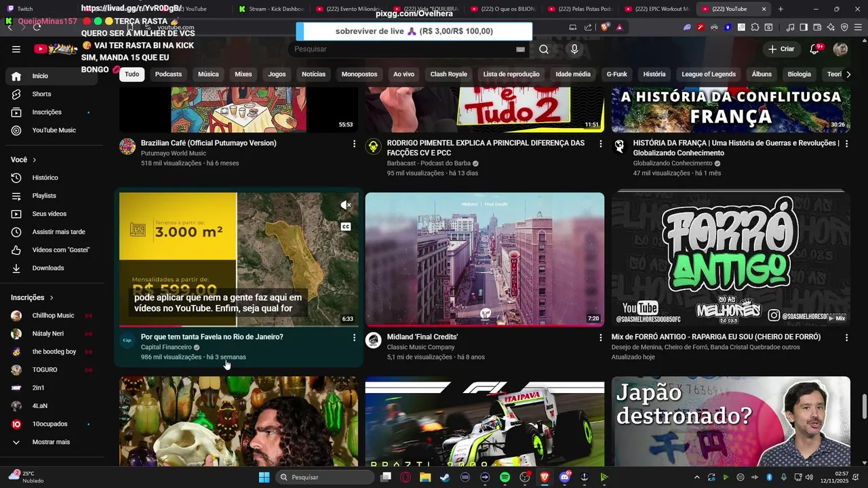Click the YouTube Pesquisar search field
868x488 pixels.
pyautogui.click(x=404, y=49)
